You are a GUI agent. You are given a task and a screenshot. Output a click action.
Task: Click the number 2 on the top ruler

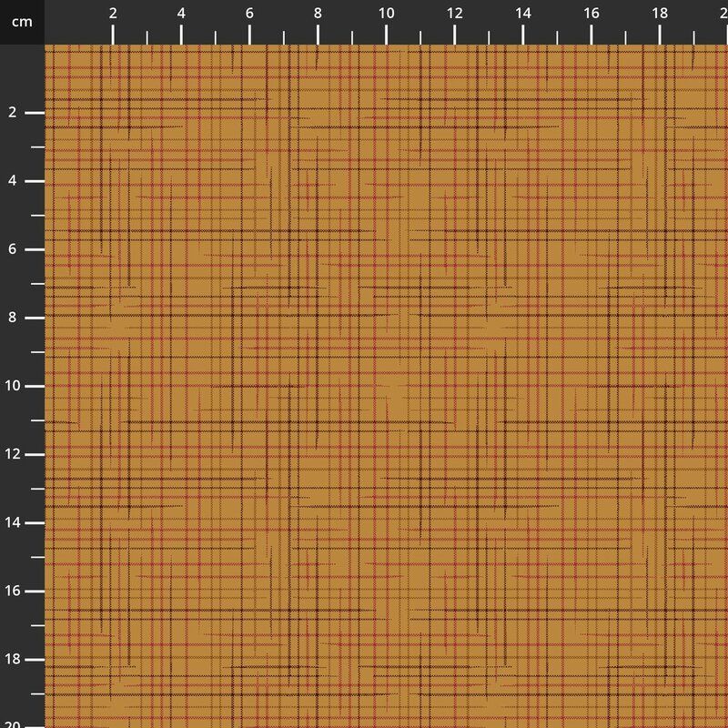(113, 15)
